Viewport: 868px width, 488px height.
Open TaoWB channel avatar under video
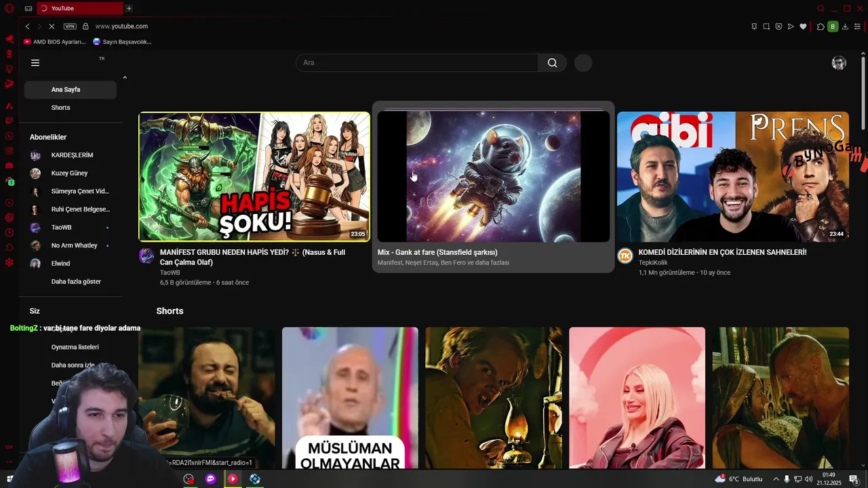click(x=146, y=256)
